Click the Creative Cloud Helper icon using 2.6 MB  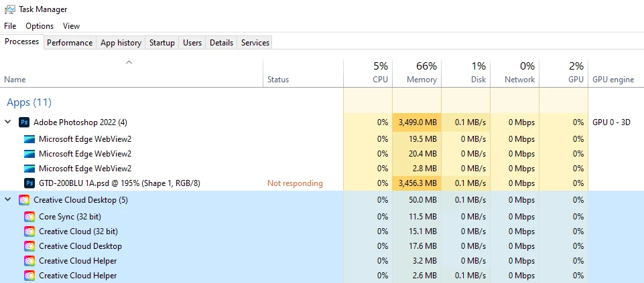(29, 276)
